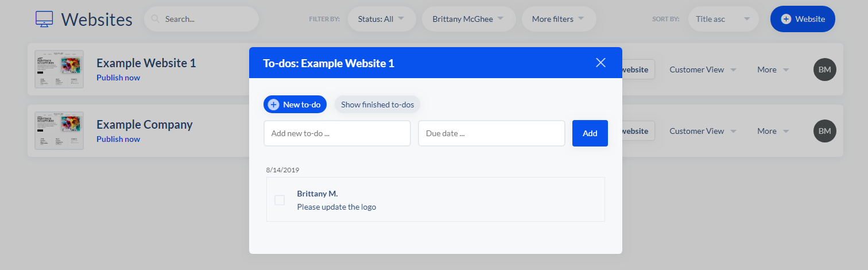Click the Websites monitor icon

44,19
